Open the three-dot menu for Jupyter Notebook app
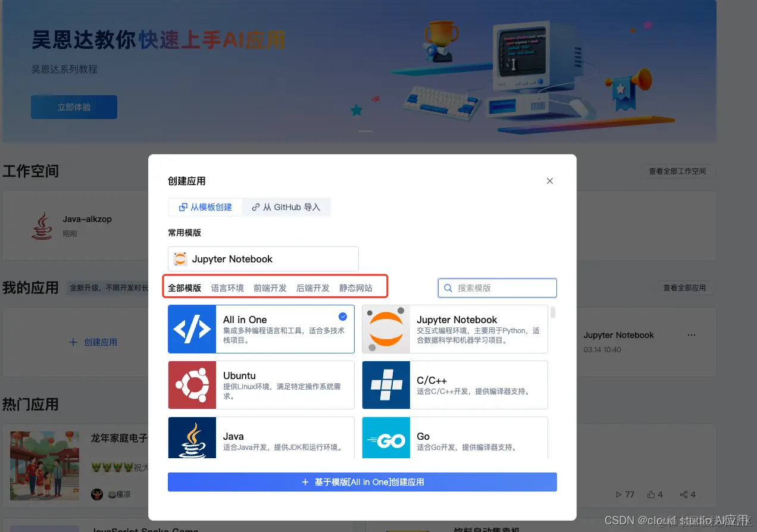Screen dimensions: 757x532 click(x=692, y=335)
